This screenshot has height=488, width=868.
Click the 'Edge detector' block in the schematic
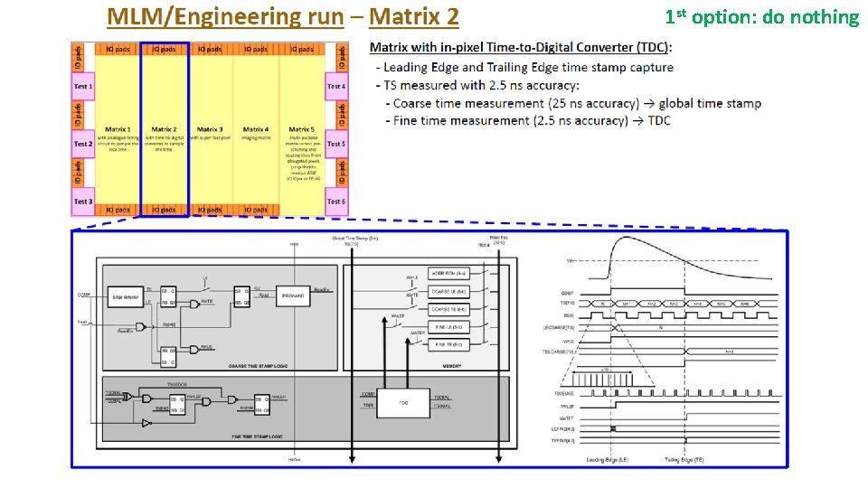126,297
